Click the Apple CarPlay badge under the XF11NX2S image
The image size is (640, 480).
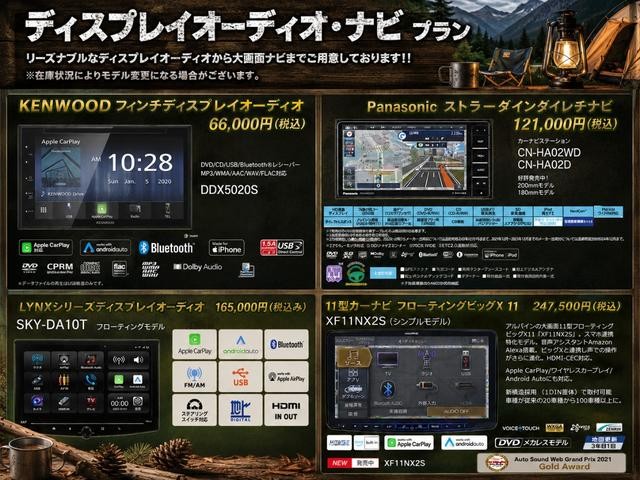click(409, 443)
